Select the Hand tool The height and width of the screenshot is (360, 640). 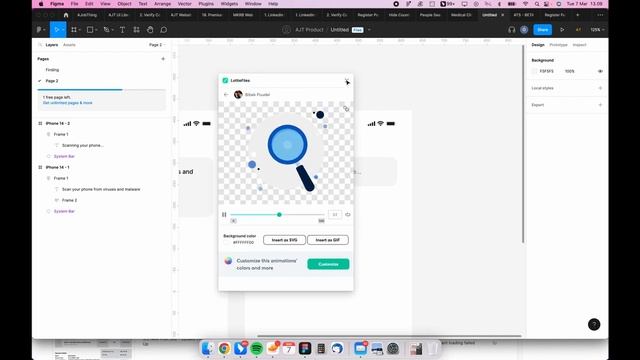[150, 30]
